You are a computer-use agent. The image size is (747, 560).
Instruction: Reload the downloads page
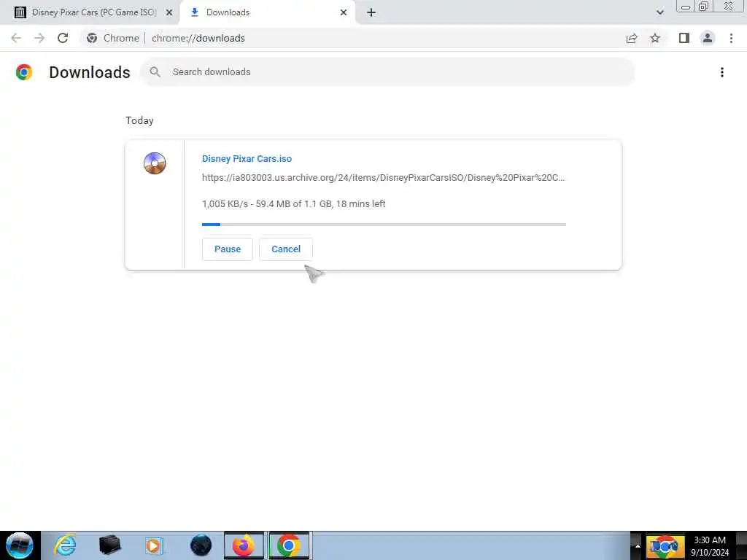[63, 38]
